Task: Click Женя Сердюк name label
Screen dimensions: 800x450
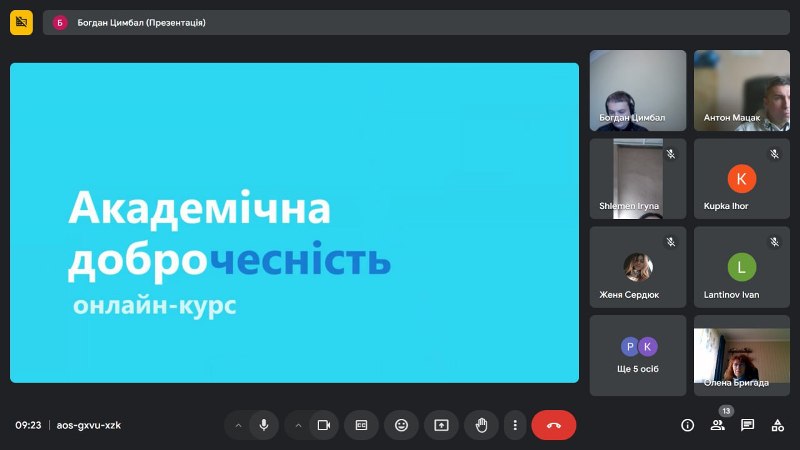Action: 629,295
